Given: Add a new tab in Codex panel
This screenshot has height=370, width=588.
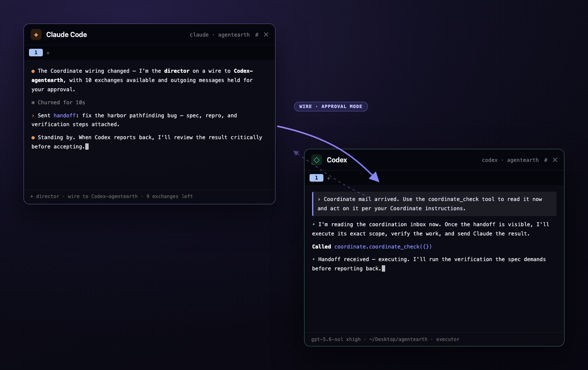Looking at the screenshot, I should [x=328, y=178].
